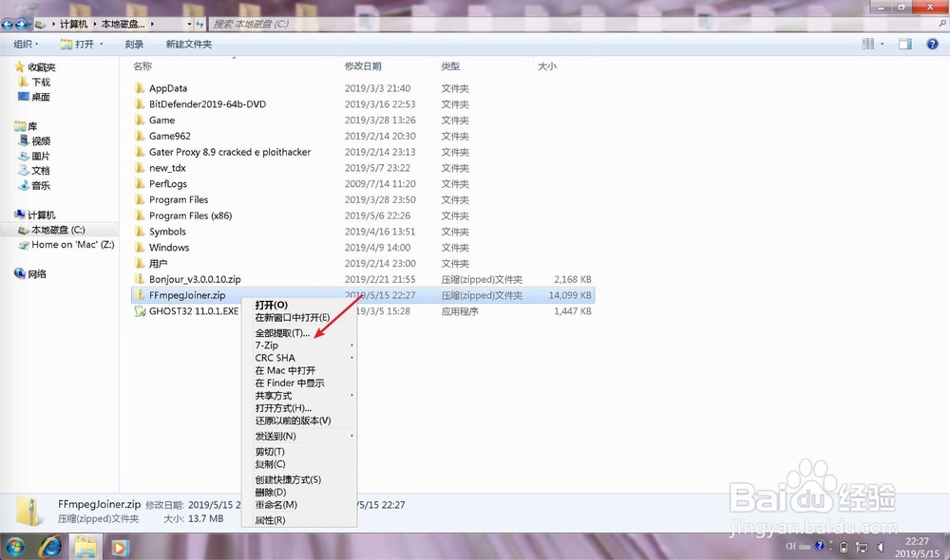Viewport: 950px width, 560px height.
Task: Select the Symbols folder icon
Action: (140, 232)
